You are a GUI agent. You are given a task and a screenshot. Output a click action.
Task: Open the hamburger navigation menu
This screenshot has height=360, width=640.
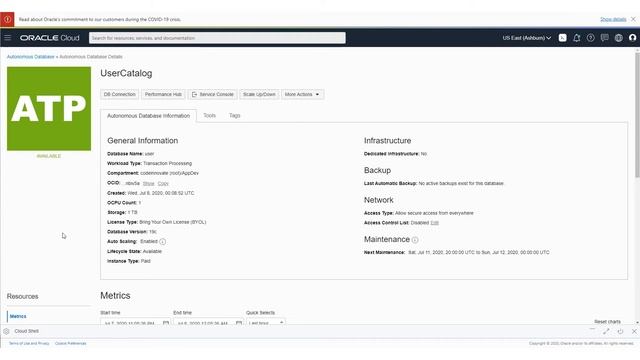(8, 38)
